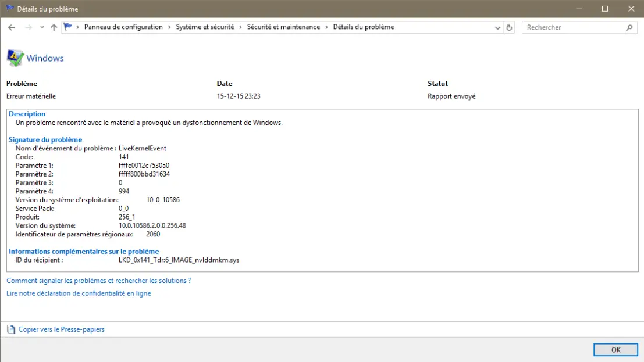Open Système et sécurité breadcrumb
Screen dimensions: 644x362
click(205, 27)
